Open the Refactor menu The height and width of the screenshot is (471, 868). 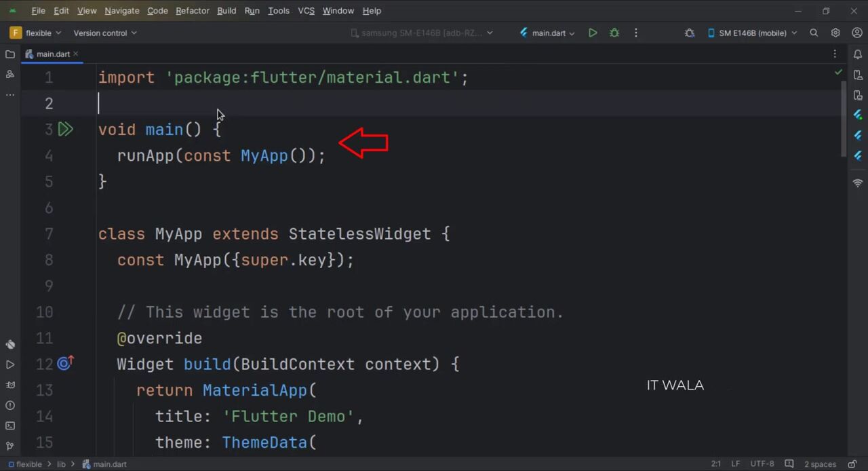pyautogui.click(x=192, y=11)
